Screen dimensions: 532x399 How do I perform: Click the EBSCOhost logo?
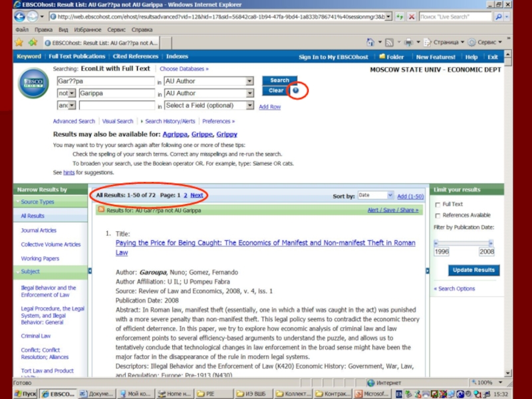pos(33,84)
